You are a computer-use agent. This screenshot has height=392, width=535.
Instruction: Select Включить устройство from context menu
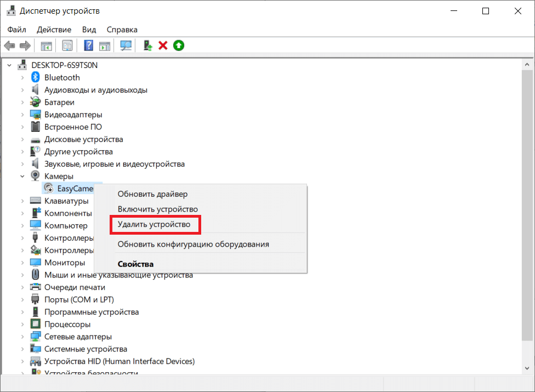click(x=158, y=209)
